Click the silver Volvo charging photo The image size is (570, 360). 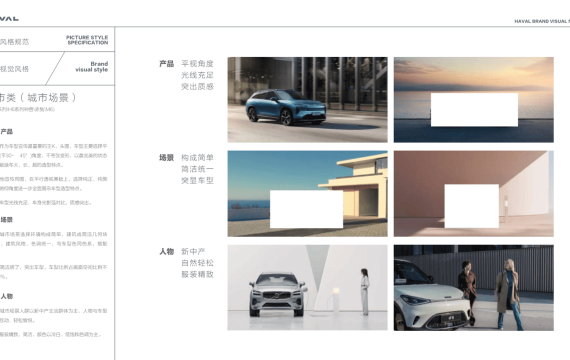308,287
